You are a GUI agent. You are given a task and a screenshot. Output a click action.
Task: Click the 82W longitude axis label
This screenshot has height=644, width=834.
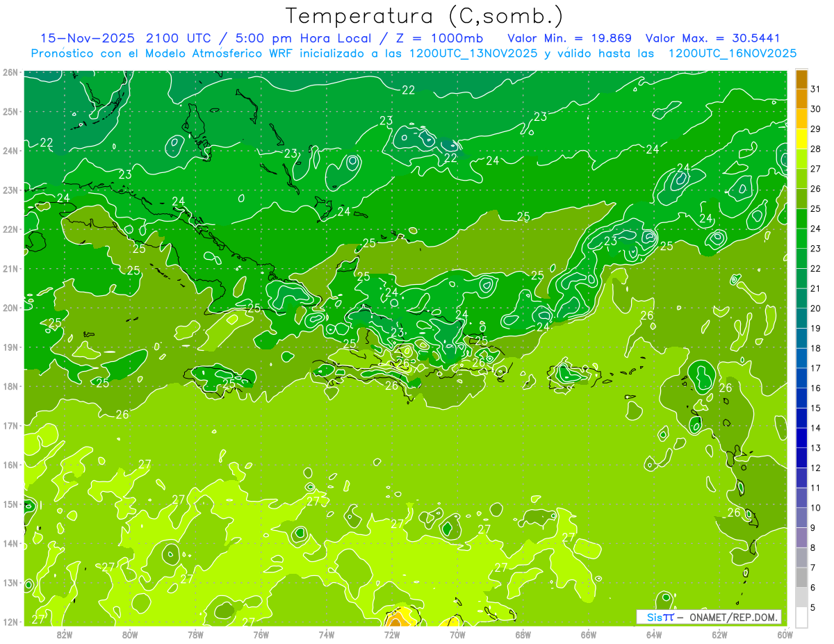tap(65, 634)
